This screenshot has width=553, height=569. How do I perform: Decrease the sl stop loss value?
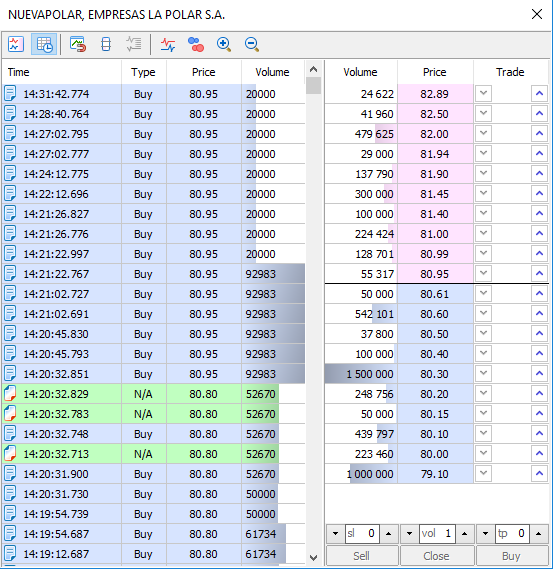pos(335,534)
